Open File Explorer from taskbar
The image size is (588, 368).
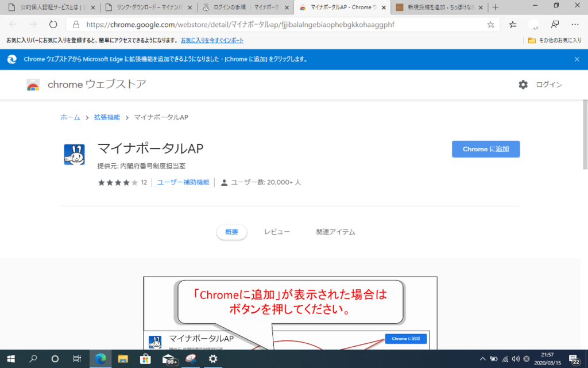[x=123, y=359]
